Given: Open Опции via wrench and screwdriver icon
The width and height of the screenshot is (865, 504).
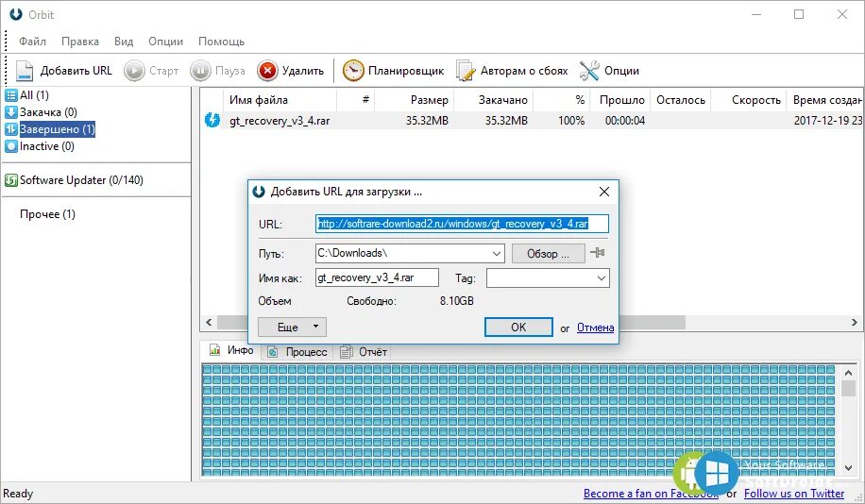Looking at the screenshot, I should (589, 71).
